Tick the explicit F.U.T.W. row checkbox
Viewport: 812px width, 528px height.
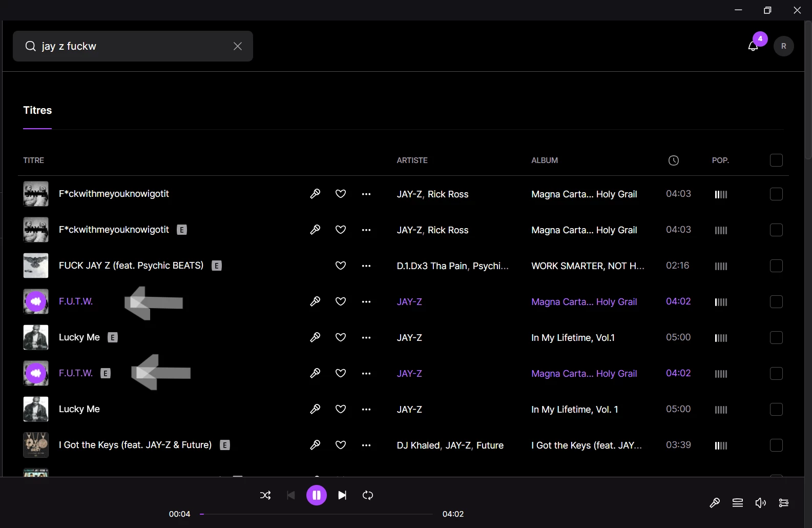coord(776,373)
